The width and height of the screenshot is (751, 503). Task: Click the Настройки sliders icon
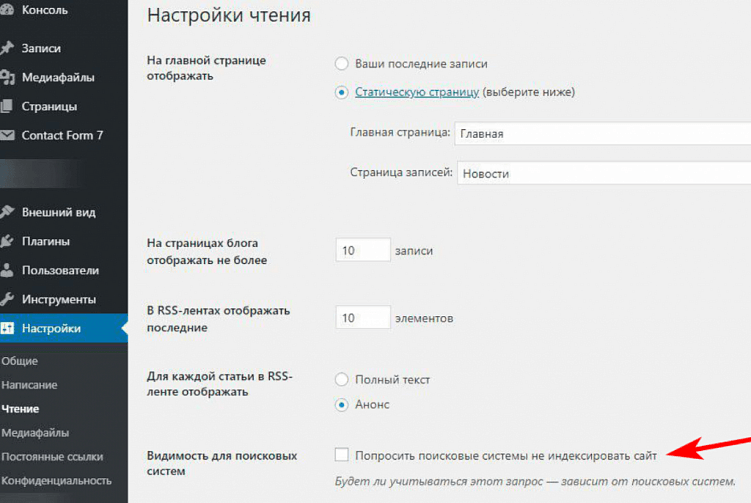point(7,328)
